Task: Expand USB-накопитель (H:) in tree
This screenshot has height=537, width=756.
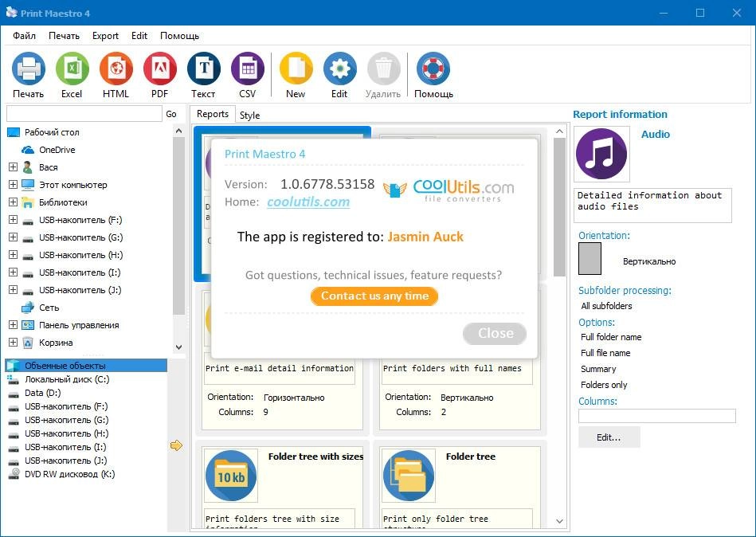Action: pyautogui.click(x=13, y=255)
